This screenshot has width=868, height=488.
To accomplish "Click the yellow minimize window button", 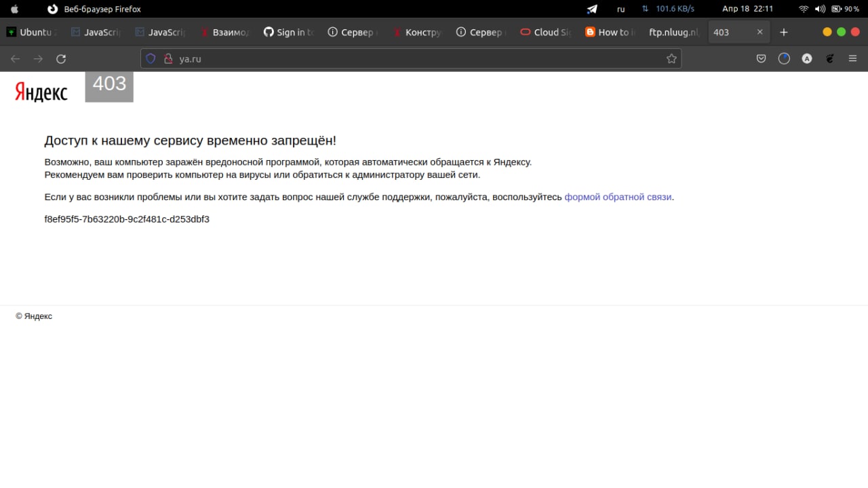I will 827,32.
